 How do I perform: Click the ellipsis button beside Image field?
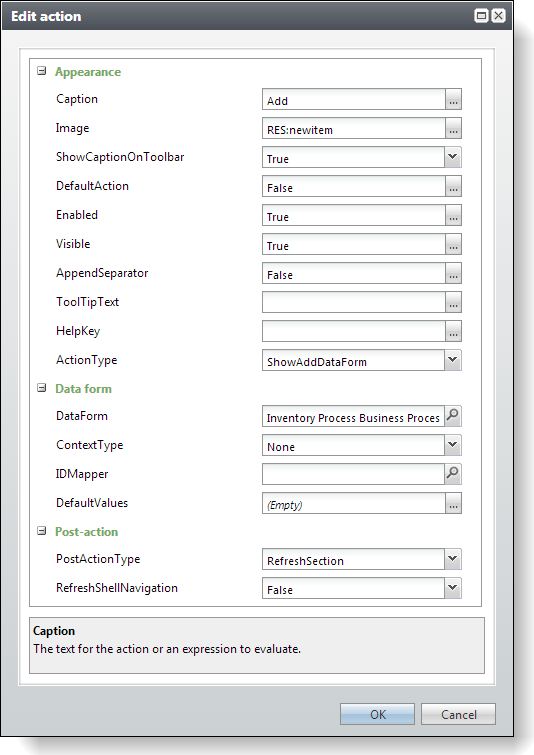tap(453, 128)
